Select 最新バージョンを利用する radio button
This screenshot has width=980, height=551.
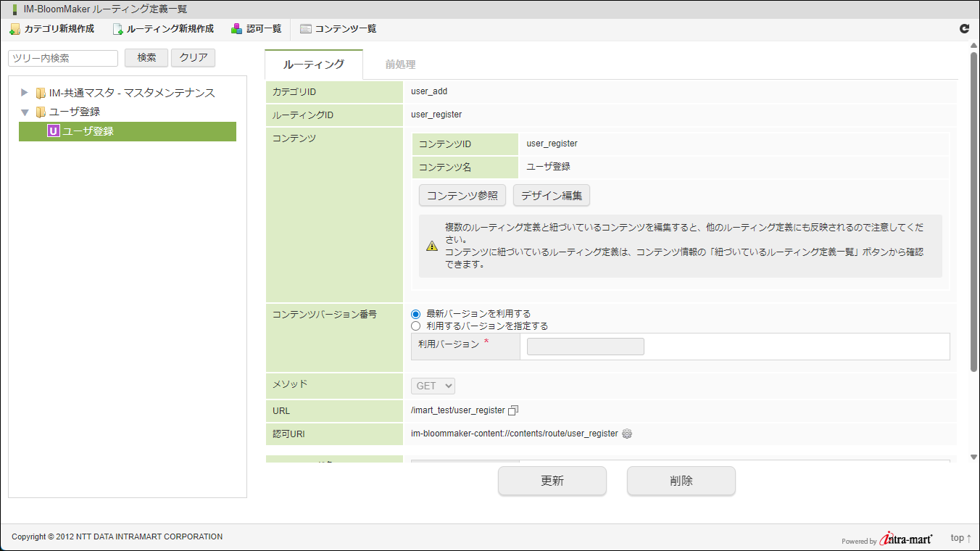click(416, 314)
